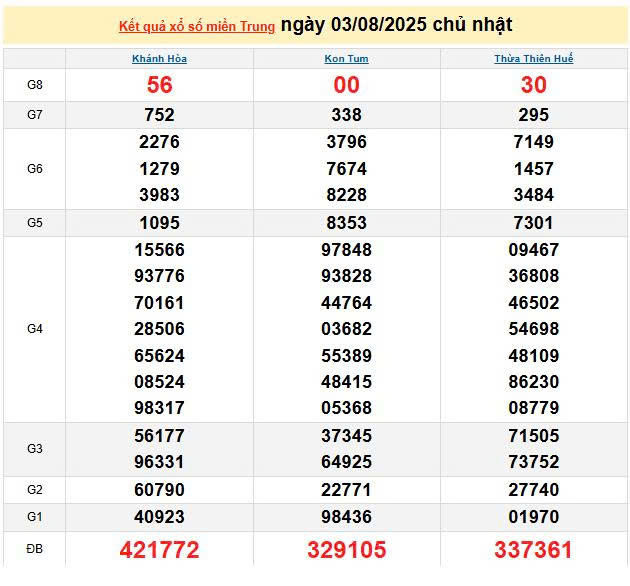
Task: Click the G2 row label
Action: click(35, 490)
